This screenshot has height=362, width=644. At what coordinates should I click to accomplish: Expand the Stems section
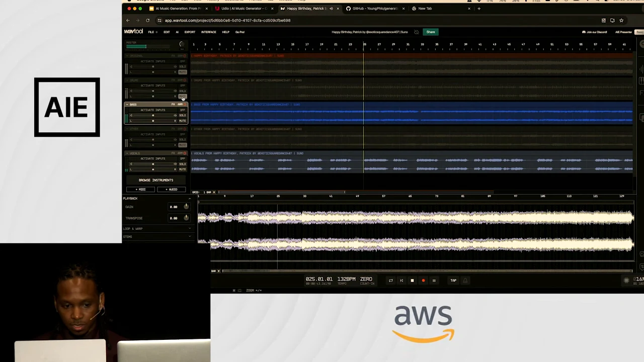coord(190,236)
